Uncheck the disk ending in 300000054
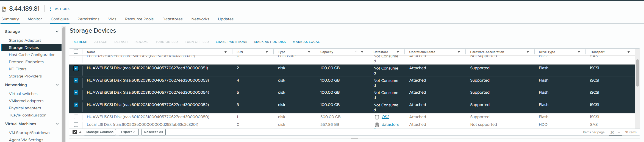The image size is (644, 142). [x=76, y=93]
